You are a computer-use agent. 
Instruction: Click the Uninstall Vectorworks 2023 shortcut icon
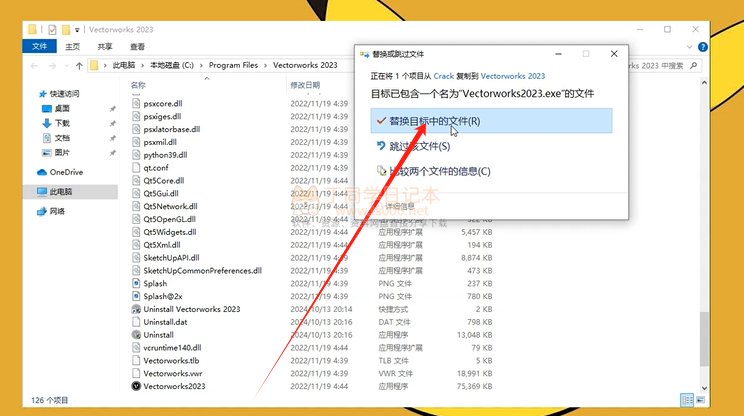point(136,309)
